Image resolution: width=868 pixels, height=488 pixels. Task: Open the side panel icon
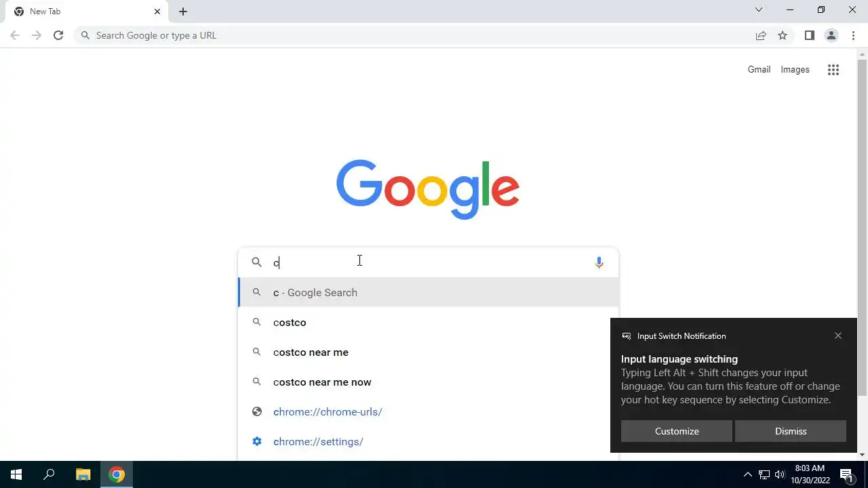click(x=809, y=35)
